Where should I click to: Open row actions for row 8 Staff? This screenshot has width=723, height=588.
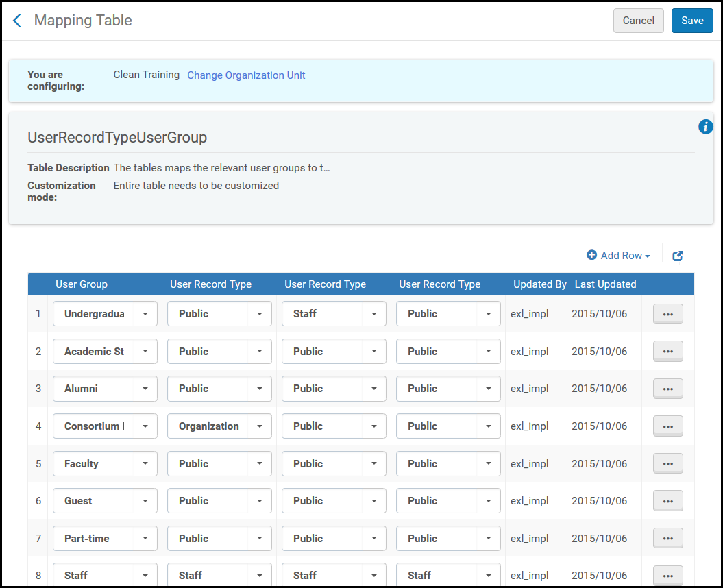point(667,576)
